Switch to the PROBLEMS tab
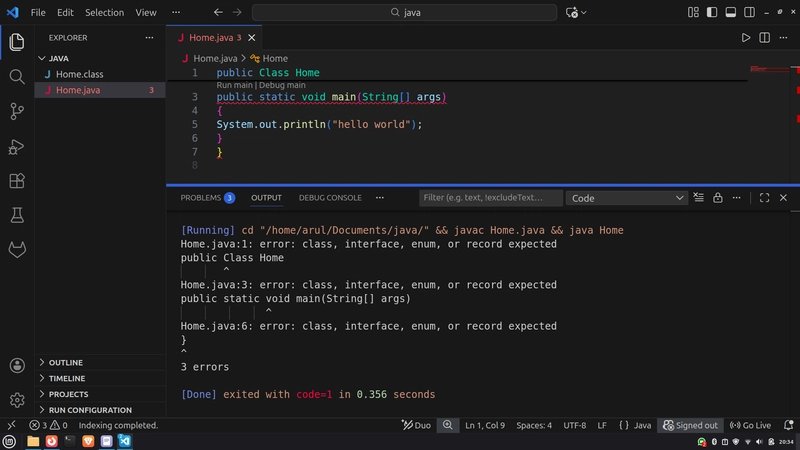Viewport: 800px width, 450px height. point(200,198)
